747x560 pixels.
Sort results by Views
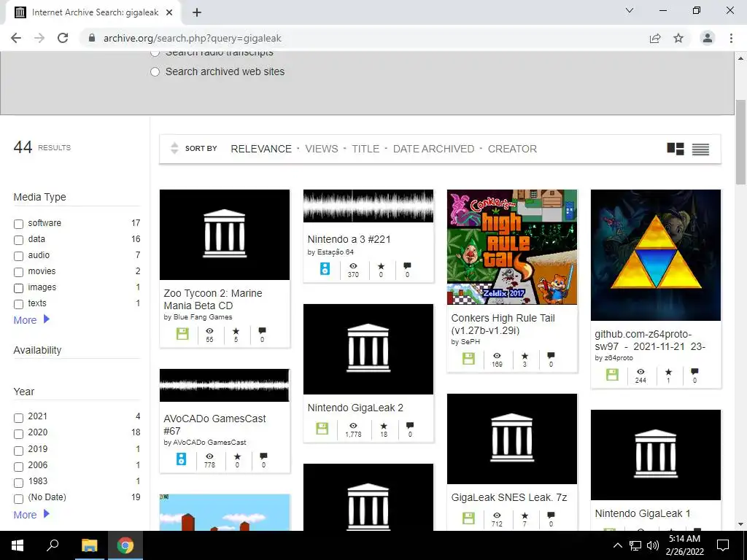tap(322, 149)
